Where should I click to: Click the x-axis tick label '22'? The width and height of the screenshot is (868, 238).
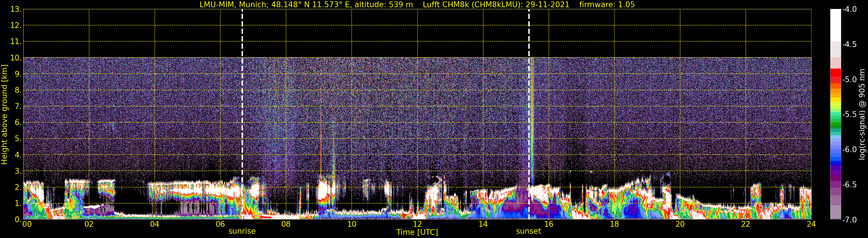click(x=746, y=224)
